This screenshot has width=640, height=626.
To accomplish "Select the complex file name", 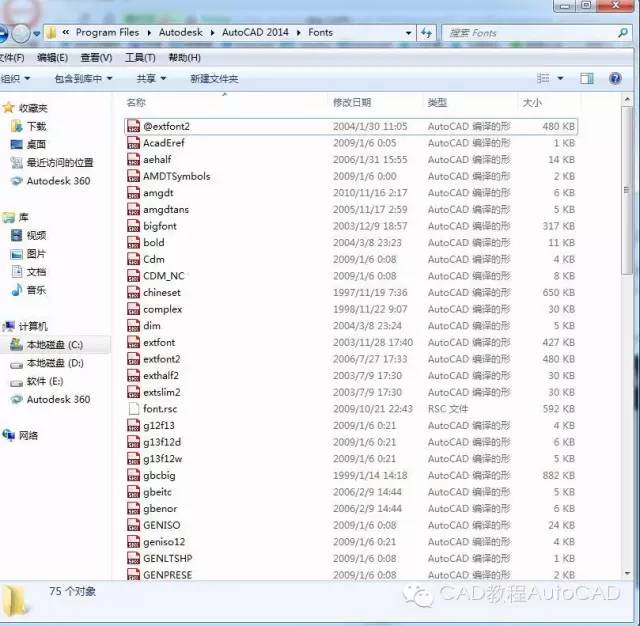I will coord(162,309).
